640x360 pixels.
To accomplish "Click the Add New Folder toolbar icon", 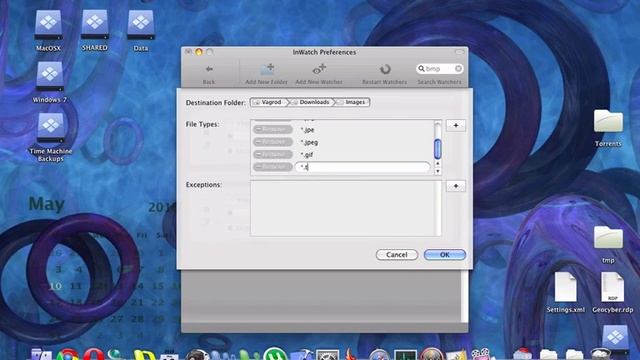I will tap(267, 69).
